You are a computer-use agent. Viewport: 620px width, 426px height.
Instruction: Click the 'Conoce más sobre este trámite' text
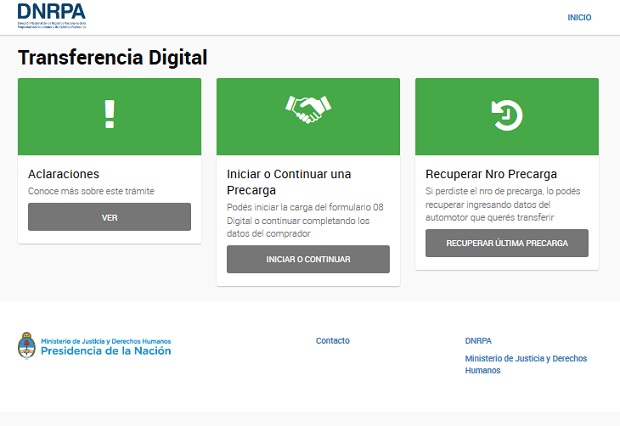(x=91, y=191)
